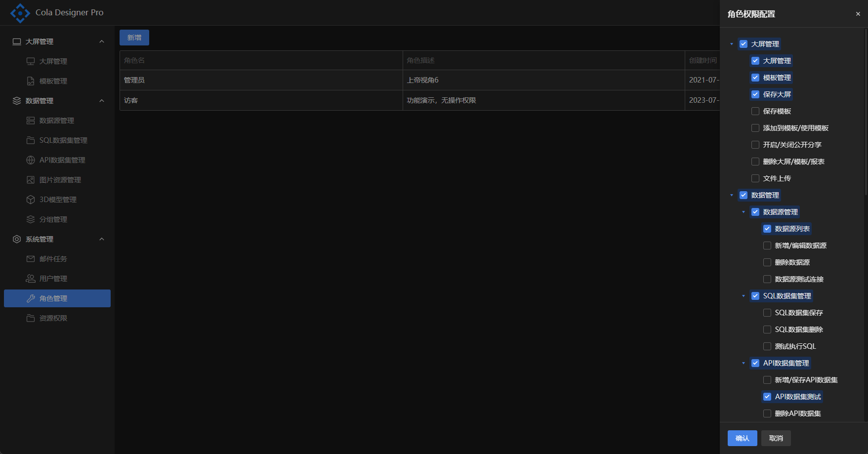The image size is (868, 454).
Task: Click the 确认 button
Action: [742, 438]
